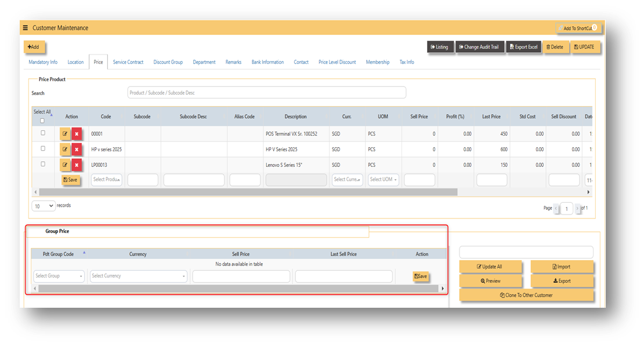Edit the HP v series 2025 row

pos(65,150)
